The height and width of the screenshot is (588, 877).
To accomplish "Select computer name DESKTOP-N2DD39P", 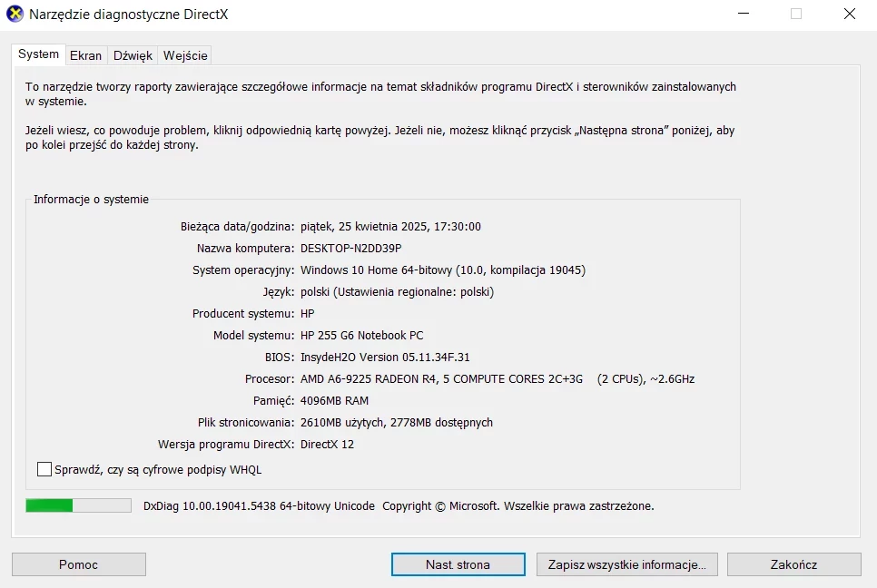I will [x=350, y=248].
